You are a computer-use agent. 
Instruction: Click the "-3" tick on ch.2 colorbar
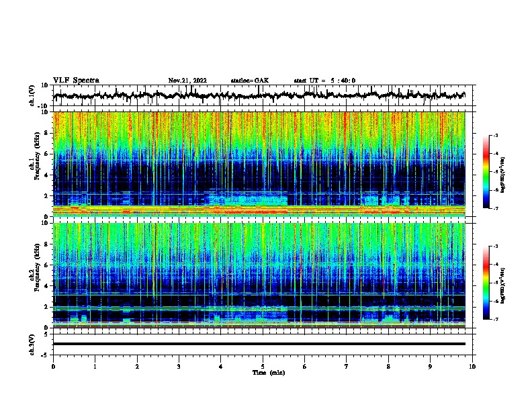pyautogui.click(x=495, y=246)
